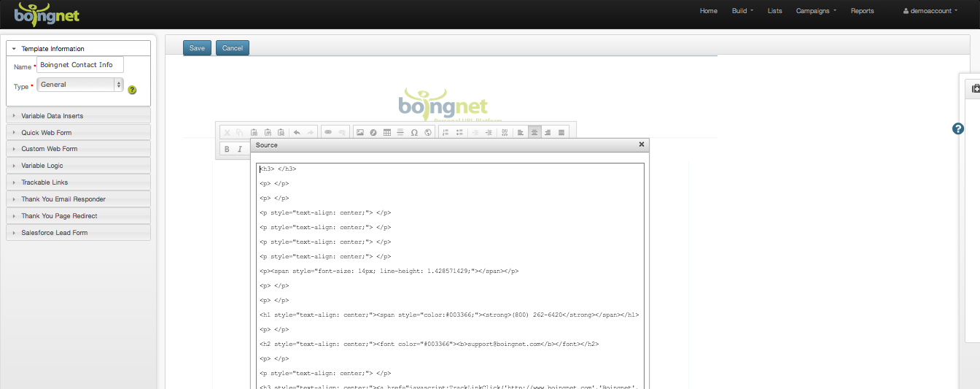Viewport: 980px width, 389px height.
Task: Click the Omega special character icon
Action: [x=414, y=132]
